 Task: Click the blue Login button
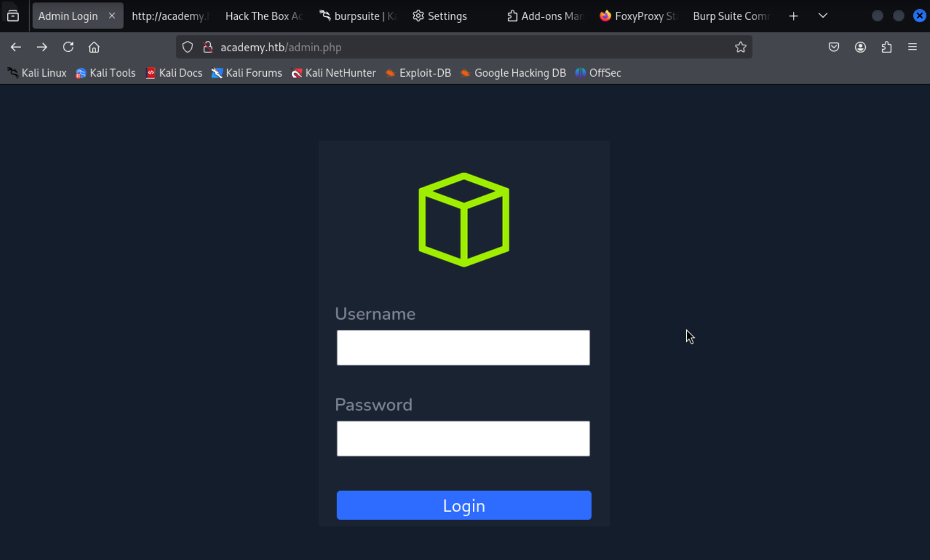[x=464, y=505]
